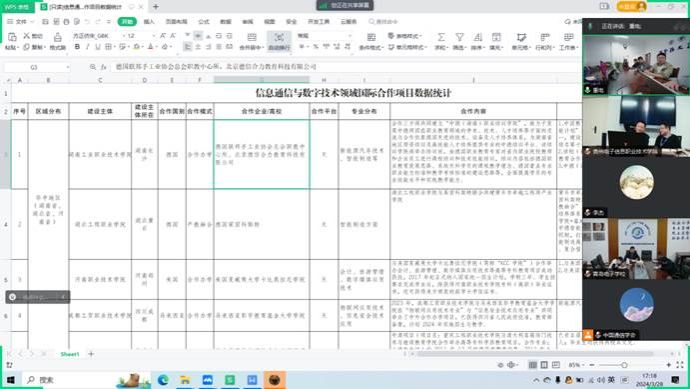Click the Format Painter (格式刷) icon
This screenshot has height=389, width=690.
pos(58,37)
